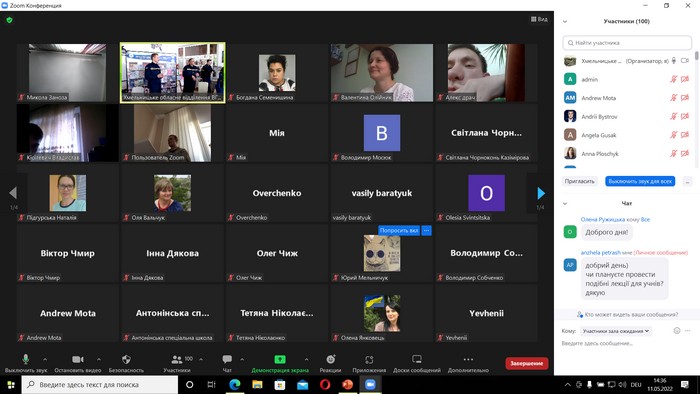Open the Participants icon showing 100

coord(177,359)
